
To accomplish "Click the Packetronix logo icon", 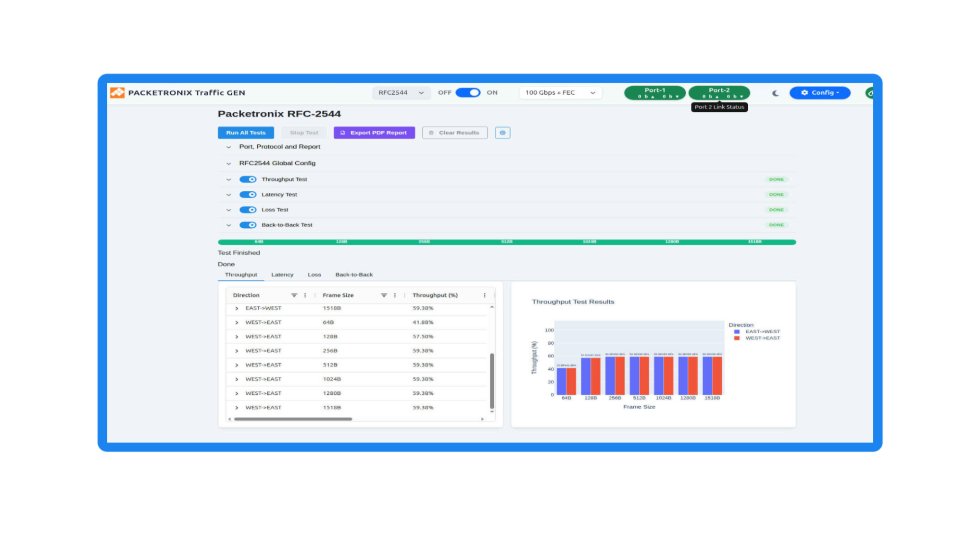I will point(117,93).
